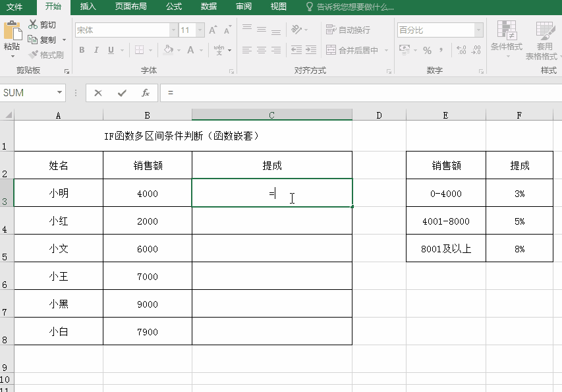
Task: Click the decrease indent icon
Action: (x=296, y=50)
